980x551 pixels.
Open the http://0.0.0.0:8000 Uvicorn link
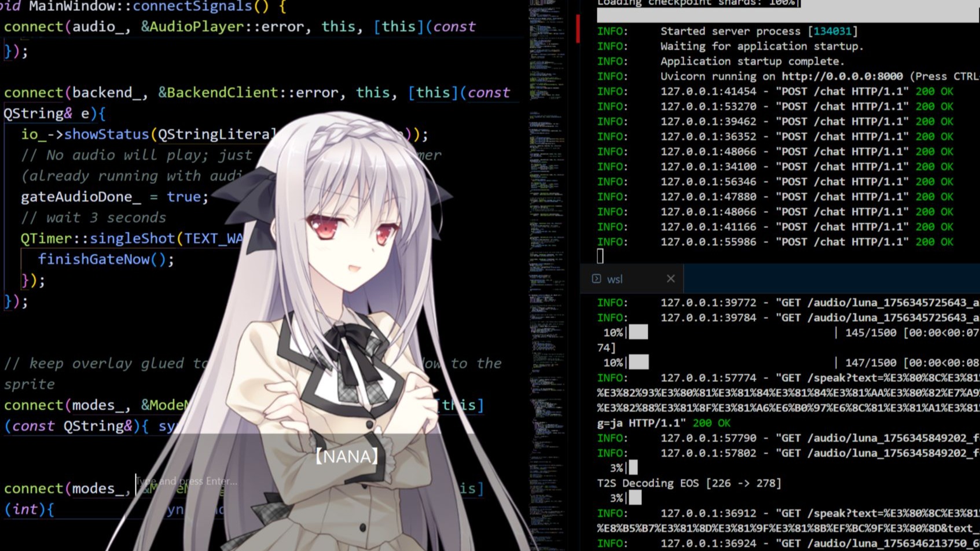842,76
